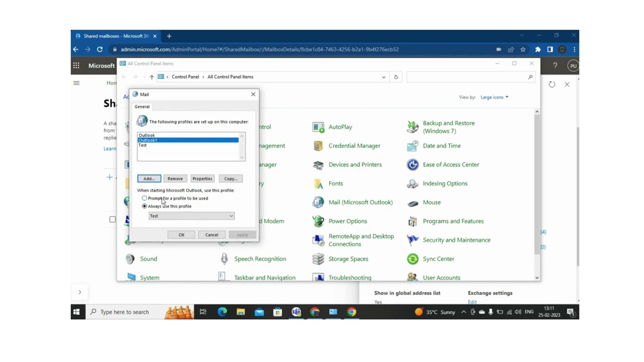
Task: Open Devices and Printers
Action: [x=347, y=165]
